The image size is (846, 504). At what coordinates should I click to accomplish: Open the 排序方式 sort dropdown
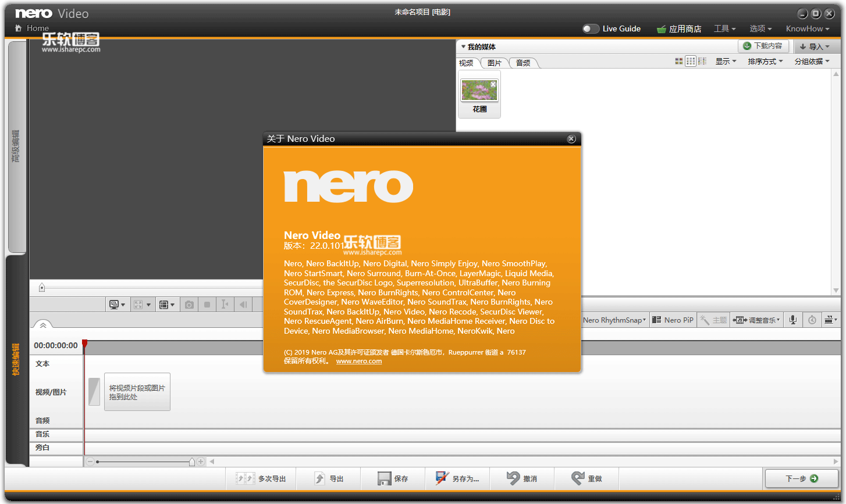point(765,61)
